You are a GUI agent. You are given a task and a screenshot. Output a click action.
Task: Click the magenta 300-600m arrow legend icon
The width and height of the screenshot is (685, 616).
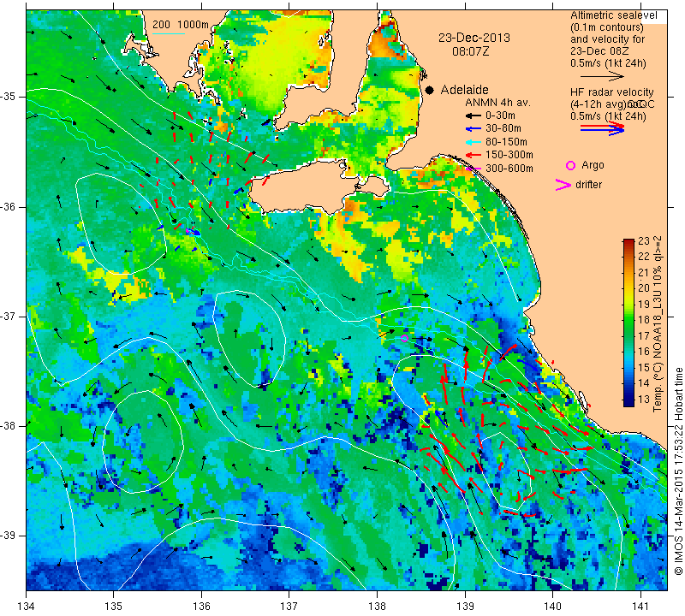point(474,169)
